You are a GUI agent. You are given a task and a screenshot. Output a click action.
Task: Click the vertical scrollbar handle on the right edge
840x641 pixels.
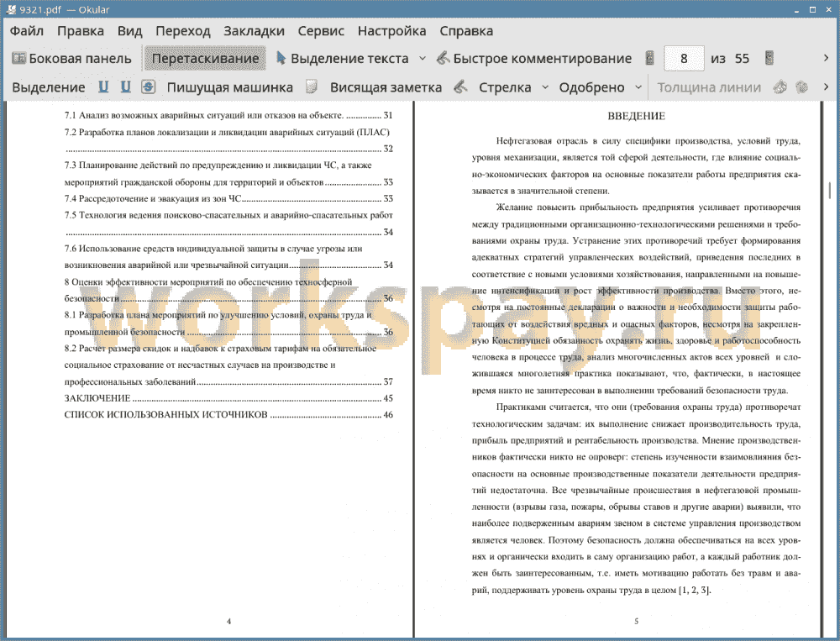[x=830, y=190]
